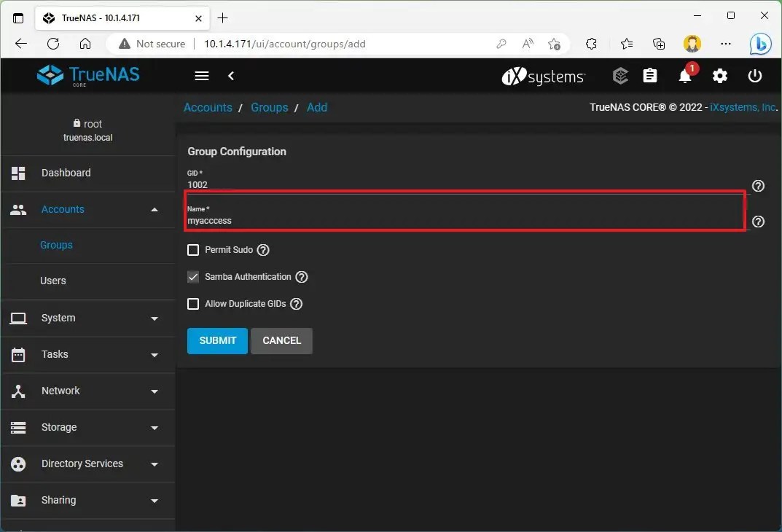Open the notifications bell

(x=684, y=76)
